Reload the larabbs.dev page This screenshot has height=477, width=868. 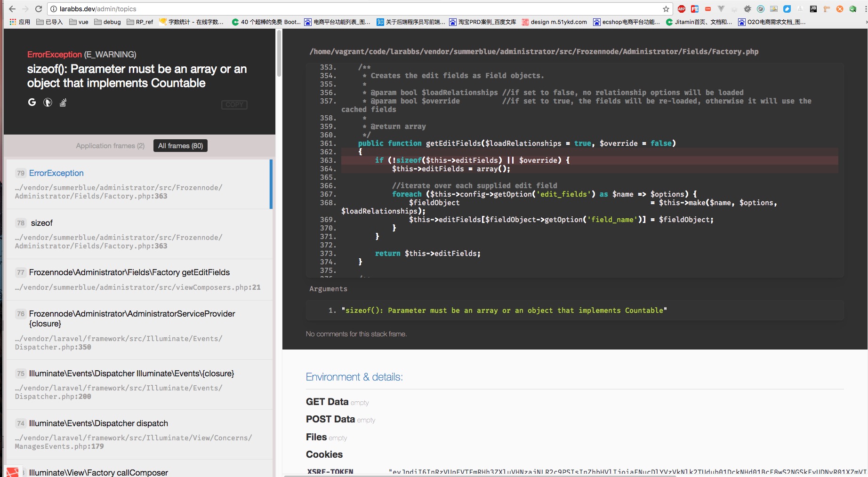click(x=39, y=9)
